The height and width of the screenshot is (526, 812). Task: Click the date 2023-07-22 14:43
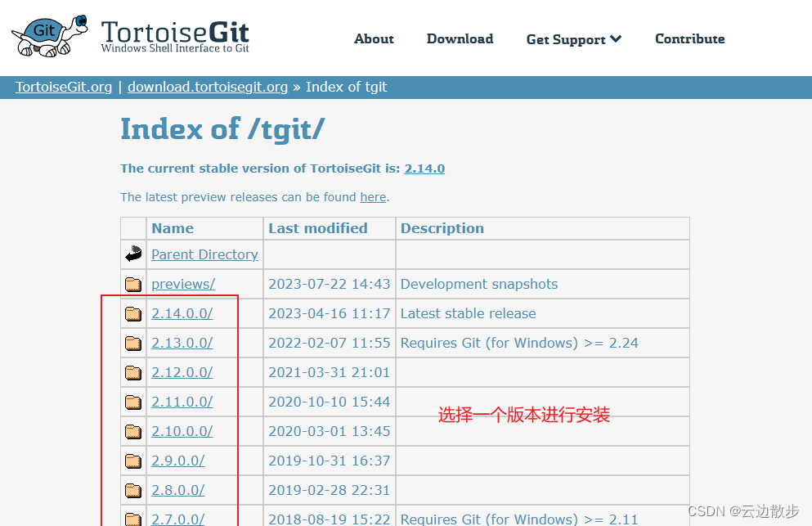pos(330,284)
